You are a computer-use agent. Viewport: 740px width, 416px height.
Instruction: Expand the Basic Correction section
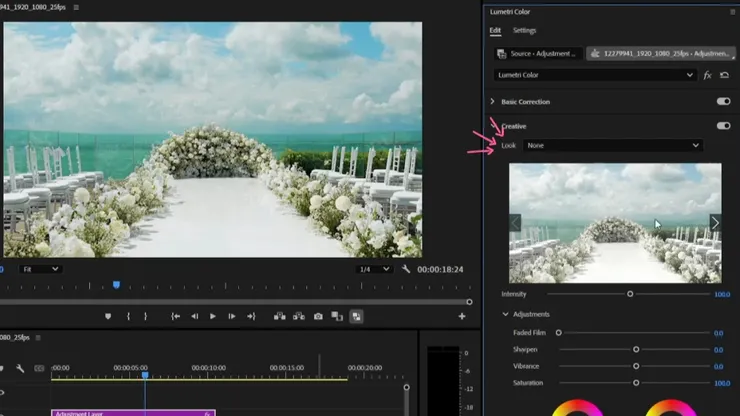492,102
